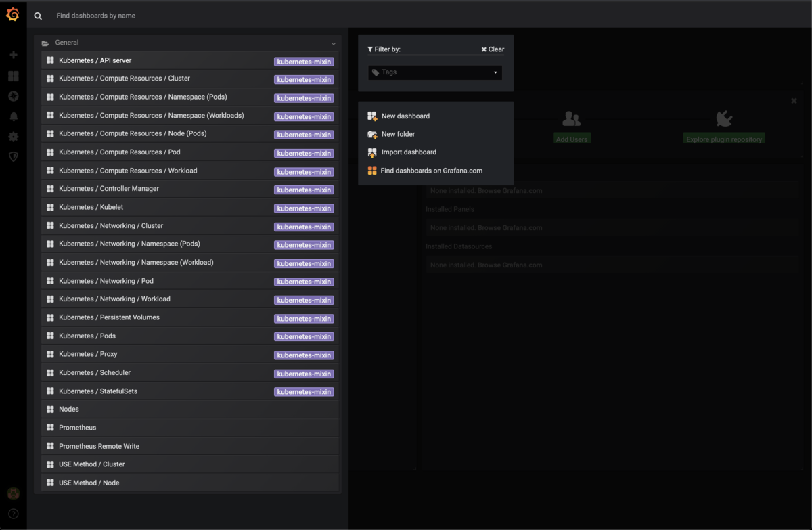Click the tag icon in Tags field
The width and height of the screenshot is (812, 530).
point(376,72)
